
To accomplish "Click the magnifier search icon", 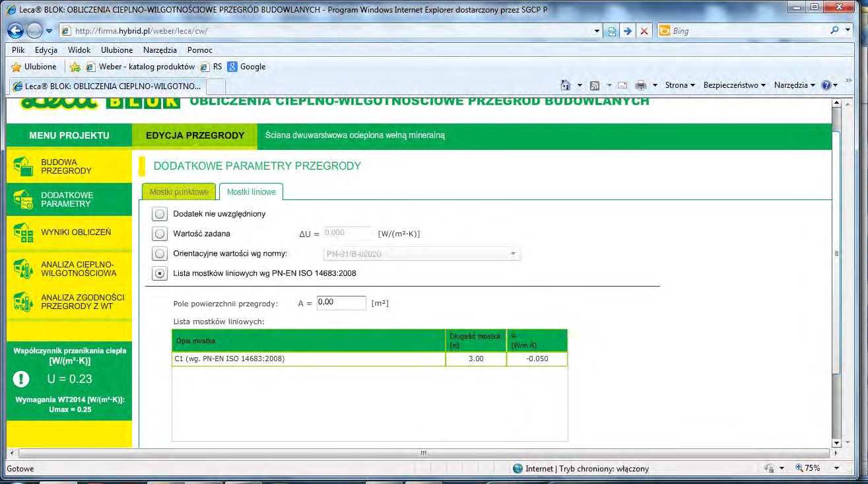I will click(835, 30).
